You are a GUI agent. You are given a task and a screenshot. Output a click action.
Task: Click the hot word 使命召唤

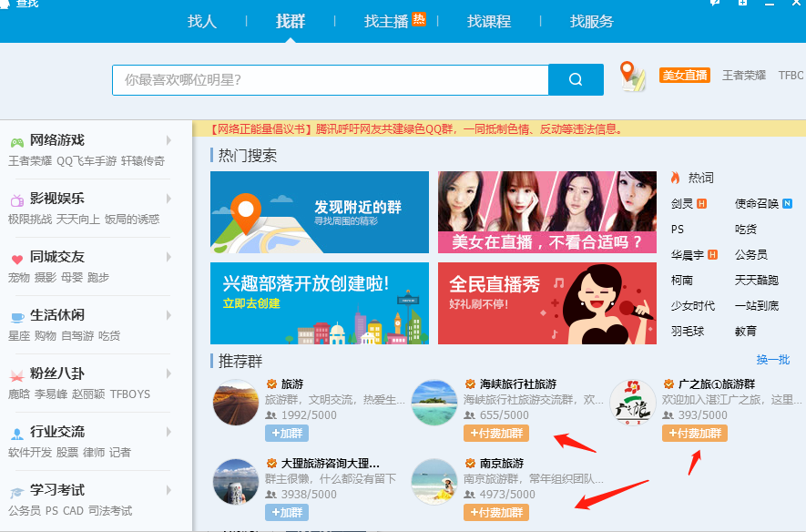tap(757, 203)
